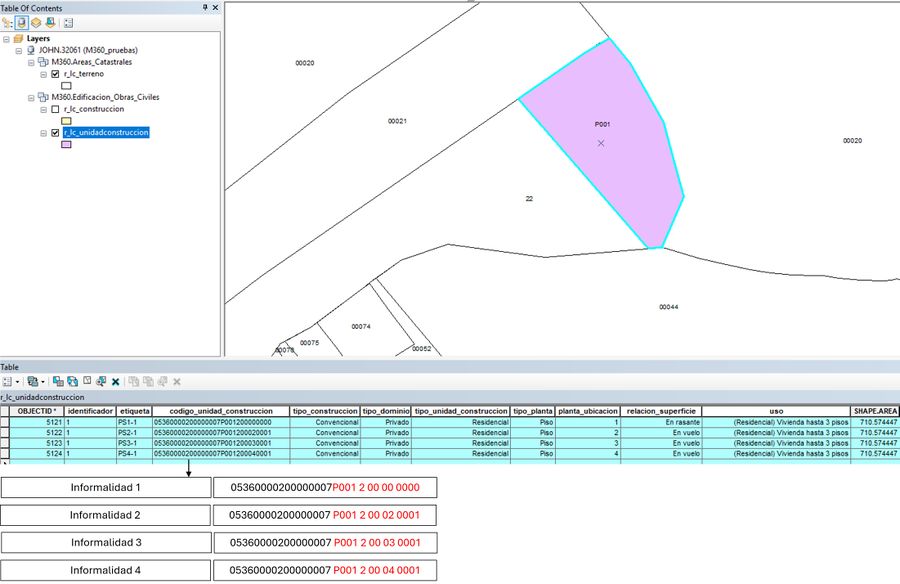Click the identificador column header
Screen dimensions: 900x584
[x=90, y=411]
